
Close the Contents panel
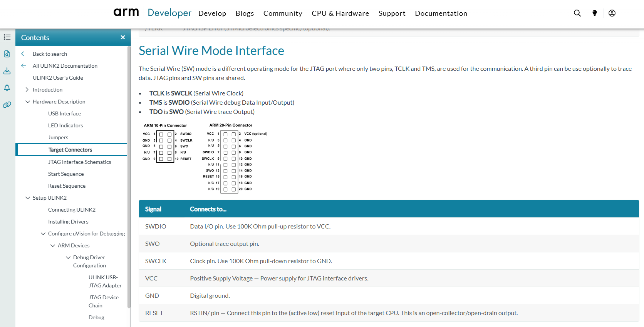click(122, 37)
